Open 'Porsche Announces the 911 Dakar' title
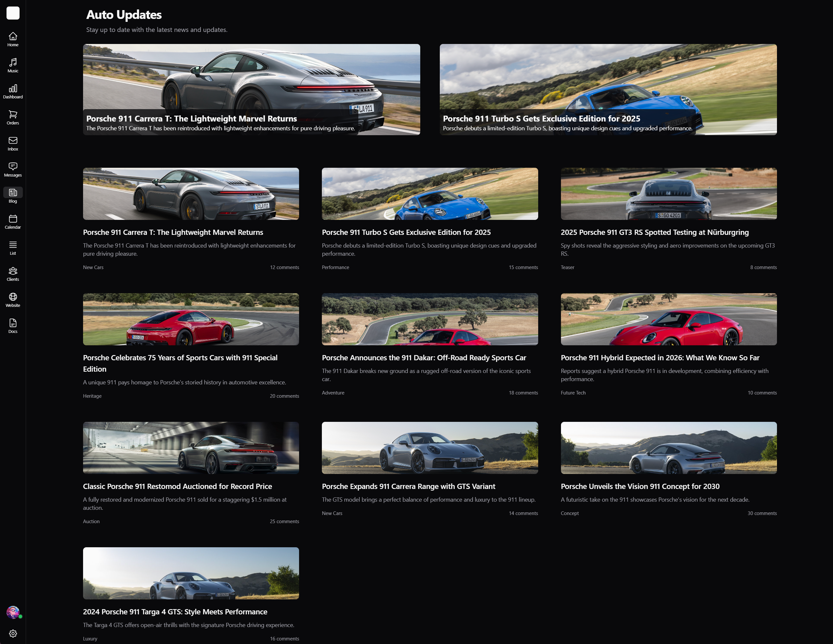Screen dimensions: 833x644 [x=424, y=358]
